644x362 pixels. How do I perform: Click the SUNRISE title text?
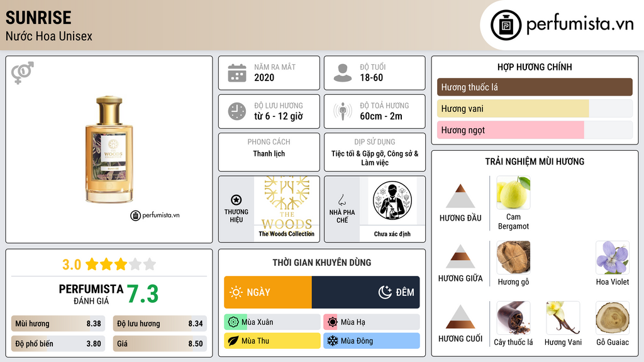38,18
